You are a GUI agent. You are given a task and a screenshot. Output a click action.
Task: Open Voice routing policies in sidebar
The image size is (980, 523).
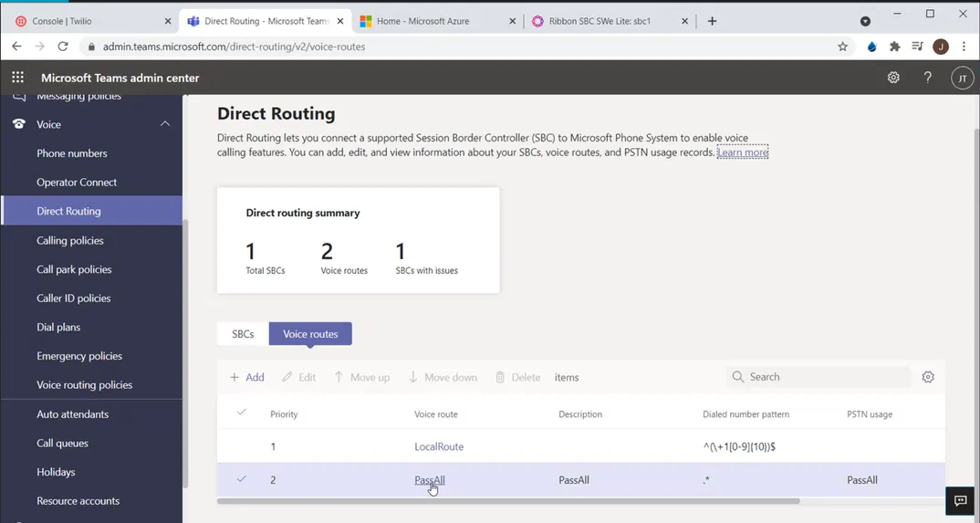[84, 385]
